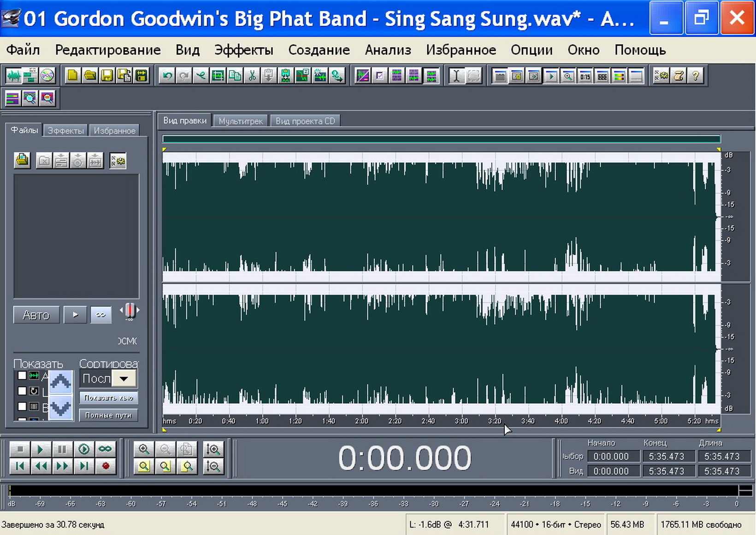Open the Файл menu
The image size is (756, 535).
point(23,50)
